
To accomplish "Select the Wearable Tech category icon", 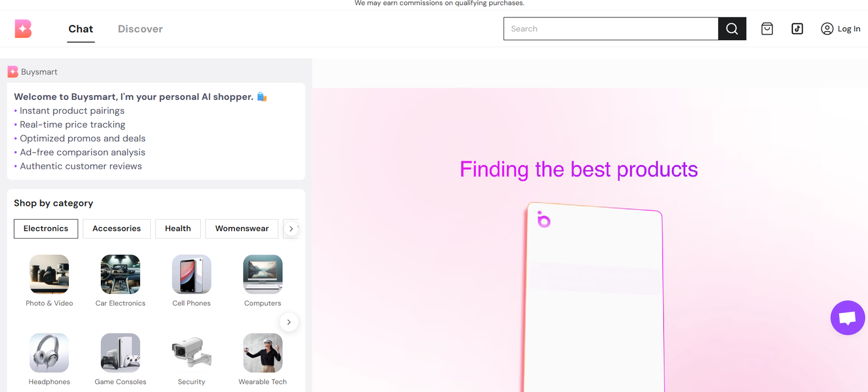I will click(263, 353).
